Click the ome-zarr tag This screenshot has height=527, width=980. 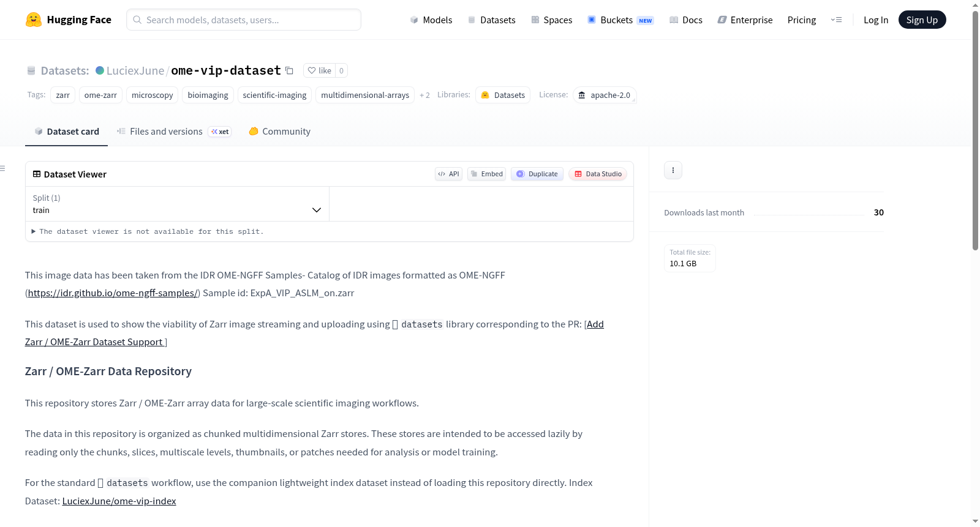click(100, 95)
